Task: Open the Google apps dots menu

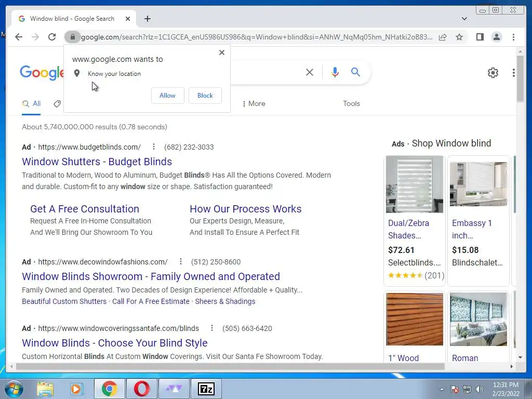Action: [x=513, y=73]
